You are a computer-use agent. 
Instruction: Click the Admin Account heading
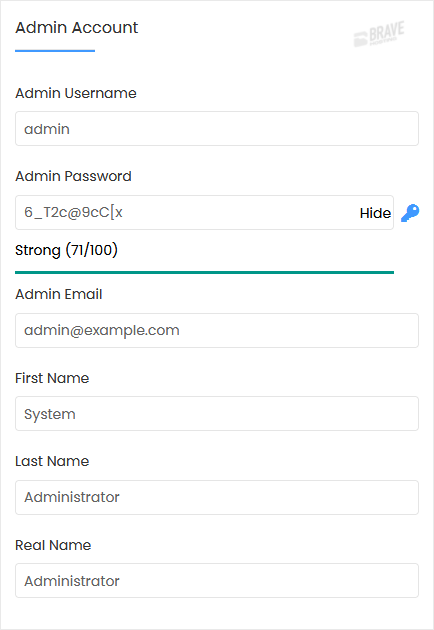pyautogui.click(x=76, y=28)
